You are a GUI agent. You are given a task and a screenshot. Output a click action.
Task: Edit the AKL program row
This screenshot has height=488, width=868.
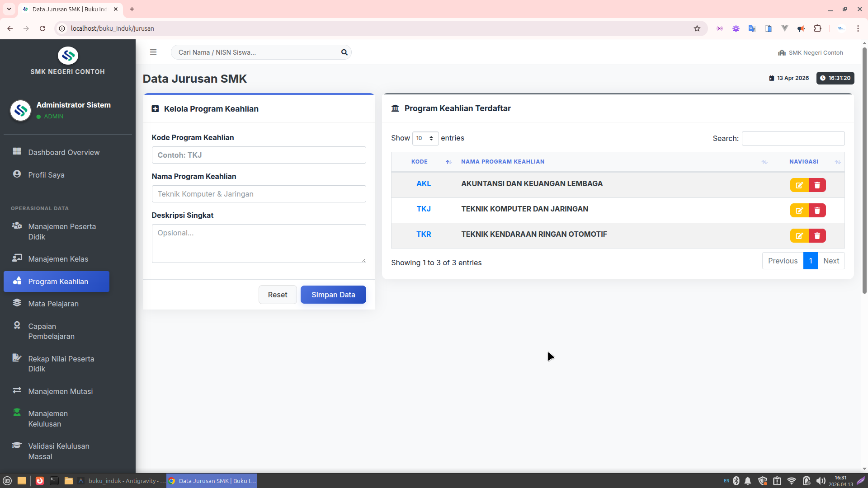click(799, 185)
